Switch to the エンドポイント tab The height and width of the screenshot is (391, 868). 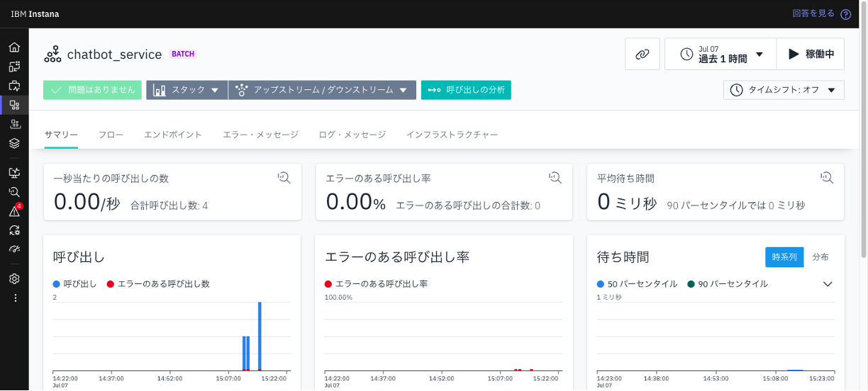point(173,135)
